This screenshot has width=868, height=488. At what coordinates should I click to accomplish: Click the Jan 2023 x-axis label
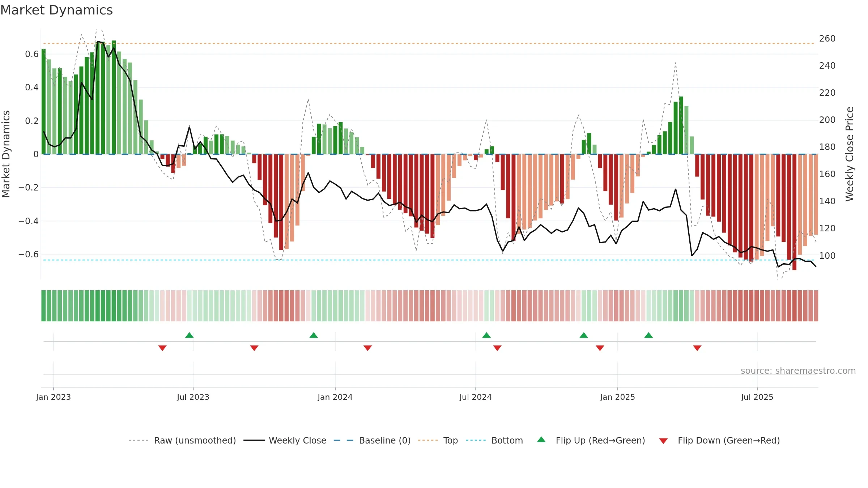pos(54,397)
